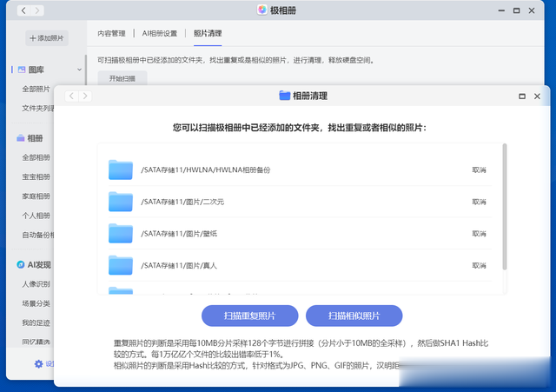
Task: Select /SATA存储11/图片/真人 path text
Action: click(179, 266)
